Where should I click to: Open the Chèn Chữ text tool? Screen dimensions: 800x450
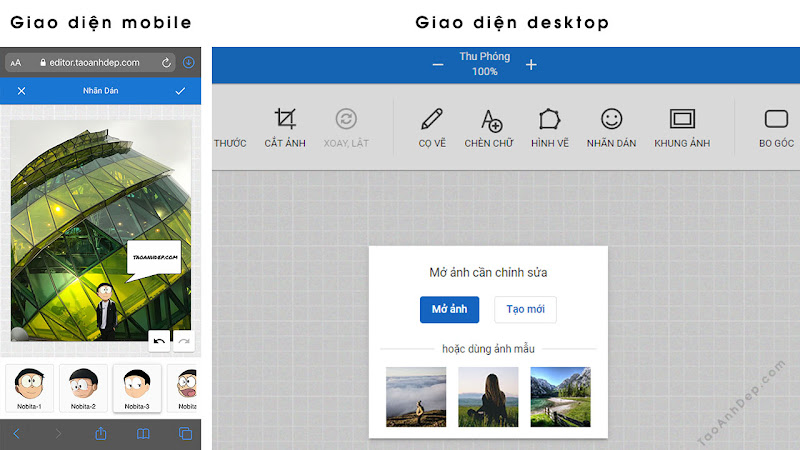pos(489,128)
